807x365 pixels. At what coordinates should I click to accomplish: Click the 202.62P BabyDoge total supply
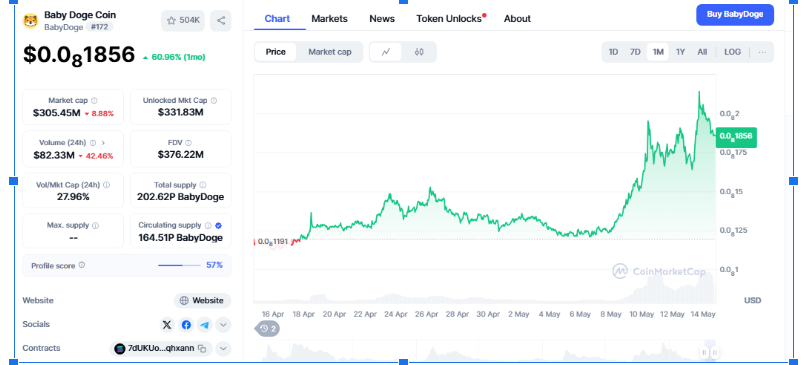181,197
